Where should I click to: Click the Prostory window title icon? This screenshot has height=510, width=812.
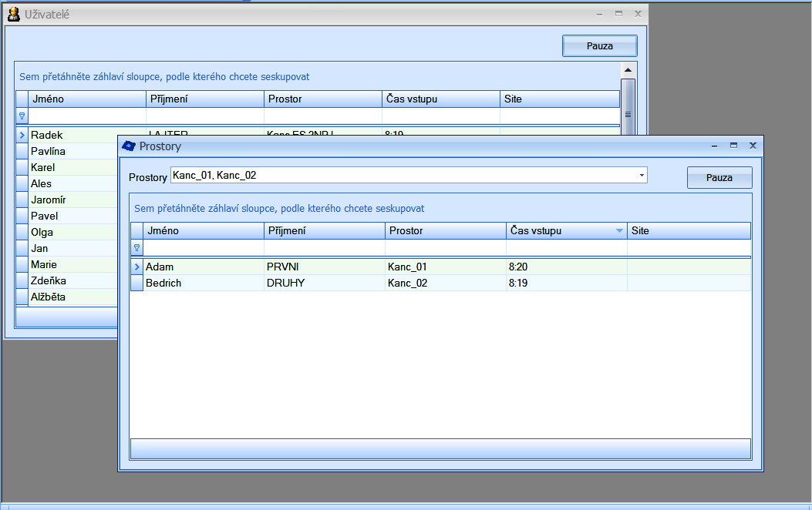click(x=129, y=146)
